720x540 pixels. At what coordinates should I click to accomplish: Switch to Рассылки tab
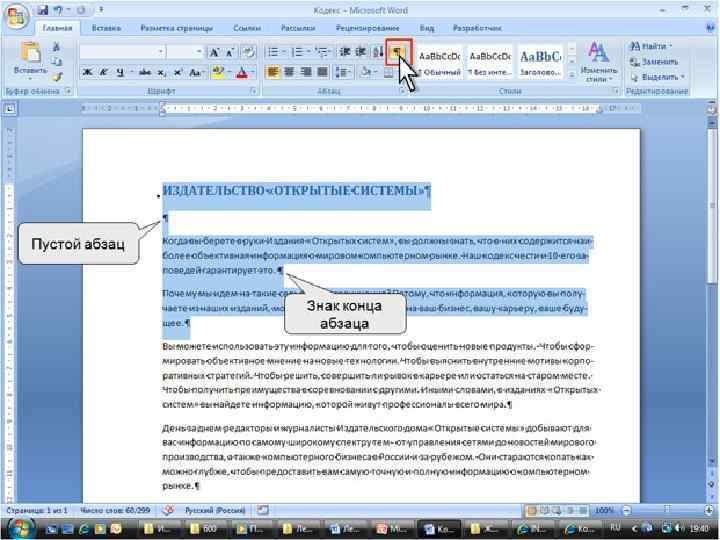(x=298, y=28)
